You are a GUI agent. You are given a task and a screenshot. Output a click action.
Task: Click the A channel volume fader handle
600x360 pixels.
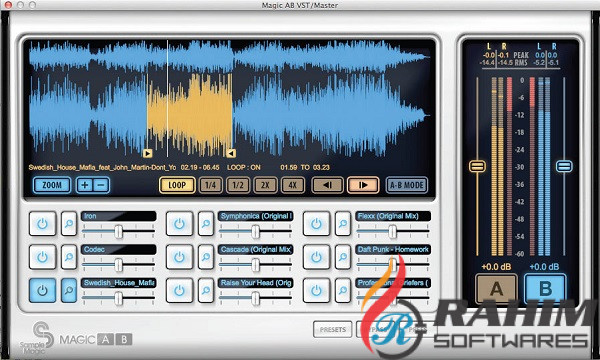477,166
